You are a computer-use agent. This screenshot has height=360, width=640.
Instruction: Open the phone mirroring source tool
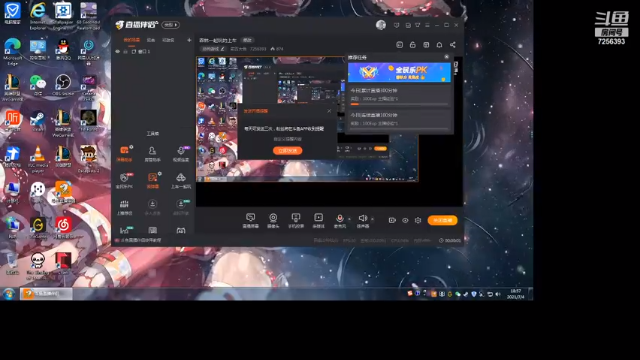tap(296, 220)
